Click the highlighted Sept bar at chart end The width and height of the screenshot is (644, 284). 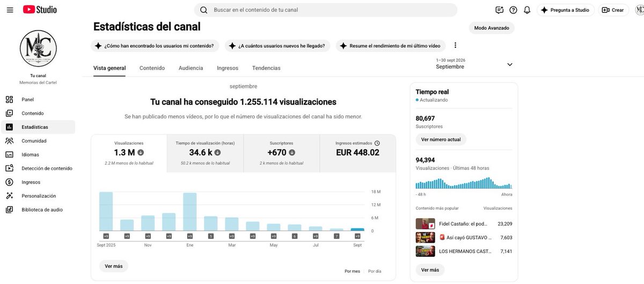pos(357,229)
